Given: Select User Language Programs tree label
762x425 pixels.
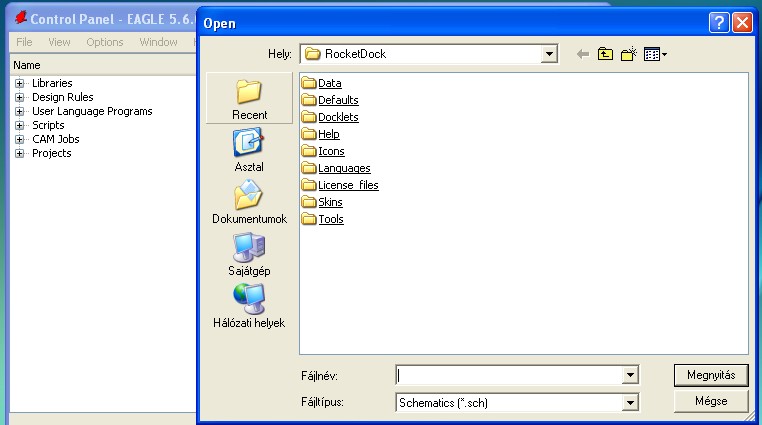Looking at the screenshot, I should 92,111.
